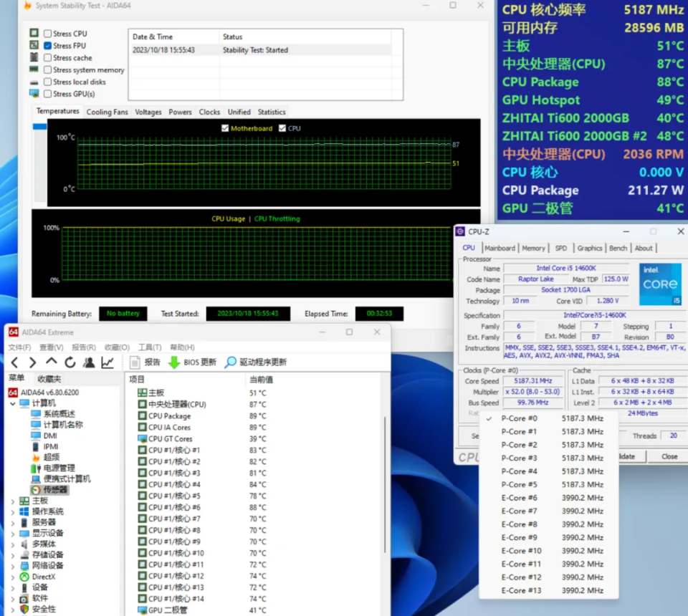Click the Stress local disks drive icon

[34, 82]
